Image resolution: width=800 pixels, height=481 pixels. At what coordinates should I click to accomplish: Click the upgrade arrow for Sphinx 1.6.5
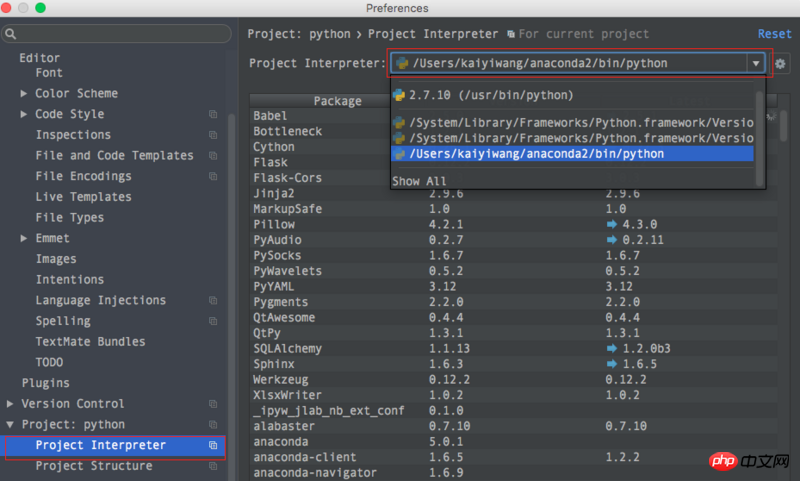point(612,364)
